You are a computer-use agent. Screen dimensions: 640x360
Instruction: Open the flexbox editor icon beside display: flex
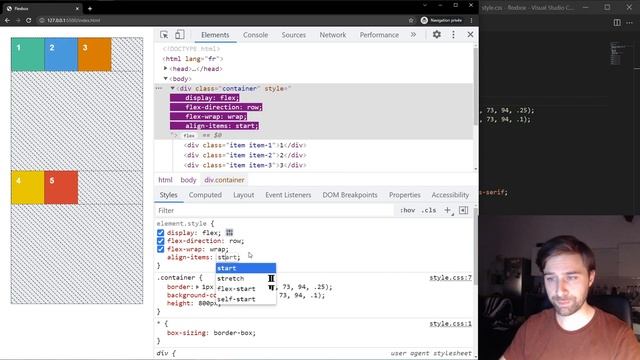pos(229,233)
